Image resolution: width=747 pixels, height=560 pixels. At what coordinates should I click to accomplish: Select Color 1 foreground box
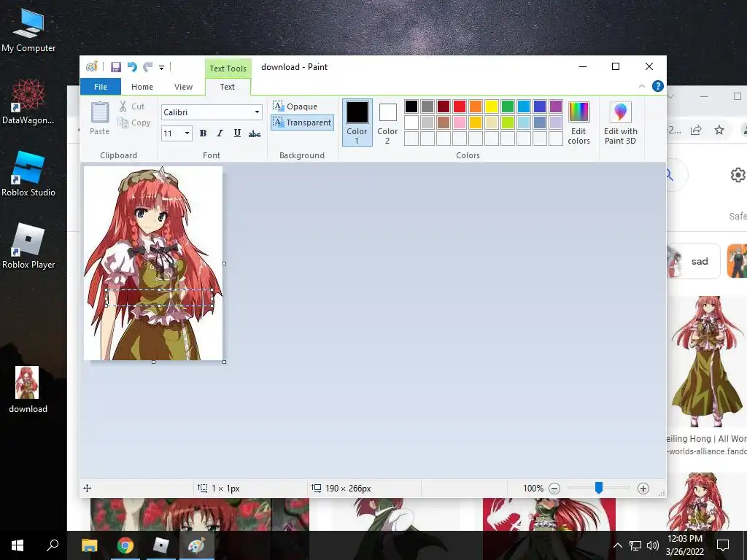357,122
